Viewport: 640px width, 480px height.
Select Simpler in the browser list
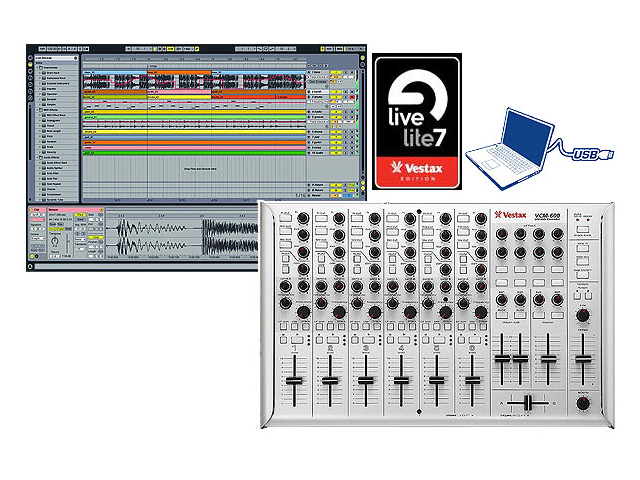pyautogui.click(x=52, y=104)
